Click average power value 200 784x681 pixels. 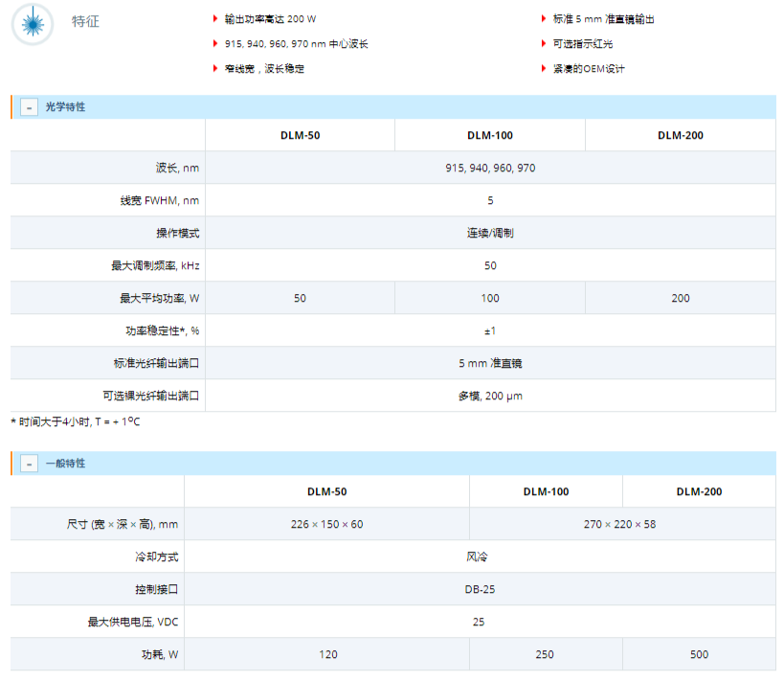pos(681,298)
